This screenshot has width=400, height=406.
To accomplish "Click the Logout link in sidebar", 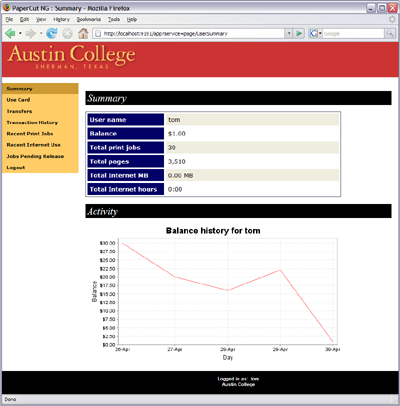I will tap(16, 168).
